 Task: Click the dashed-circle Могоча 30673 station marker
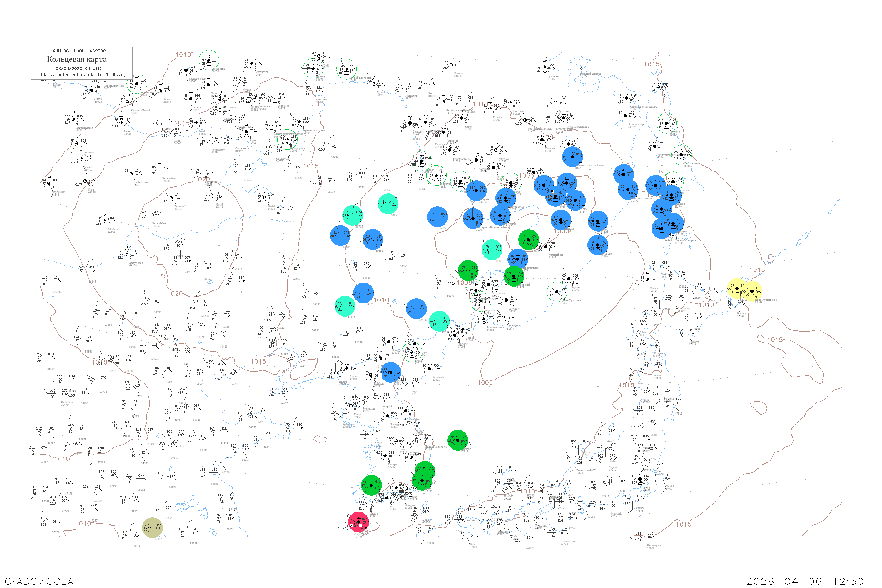[x=313, y=68]
